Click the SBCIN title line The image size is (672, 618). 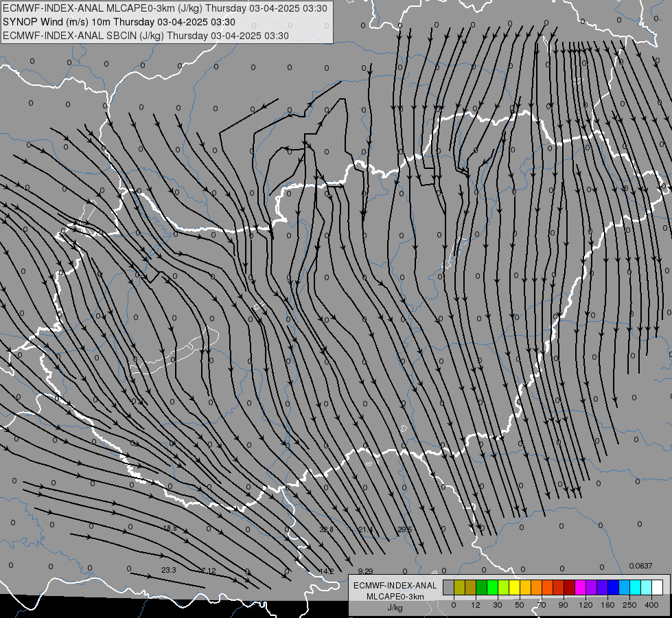coord(146,36)
